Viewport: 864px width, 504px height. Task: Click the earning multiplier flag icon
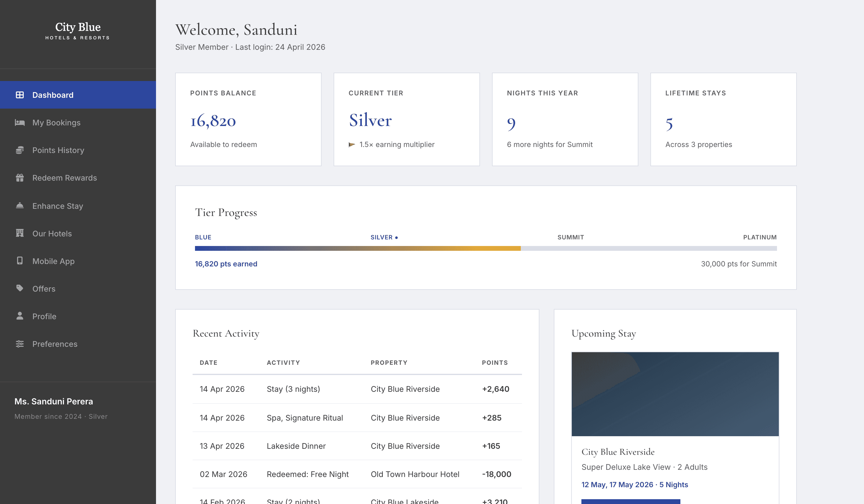(x=352, y=144)
